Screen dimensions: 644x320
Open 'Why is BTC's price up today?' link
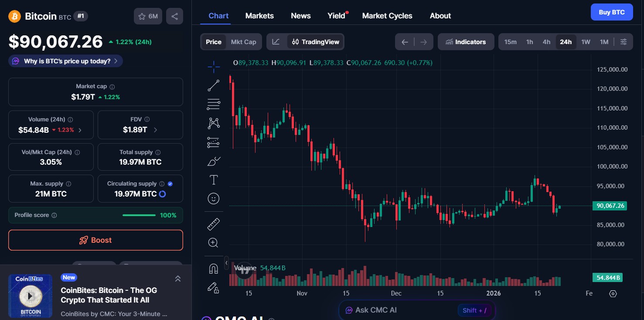[x=65, y=61]
